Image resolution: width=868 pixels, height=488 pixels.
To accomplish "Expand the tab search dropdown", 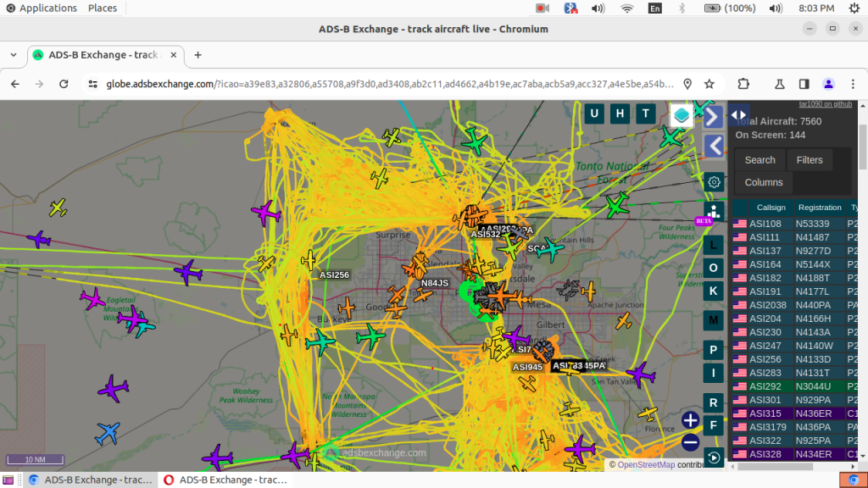I will point(14,55).
